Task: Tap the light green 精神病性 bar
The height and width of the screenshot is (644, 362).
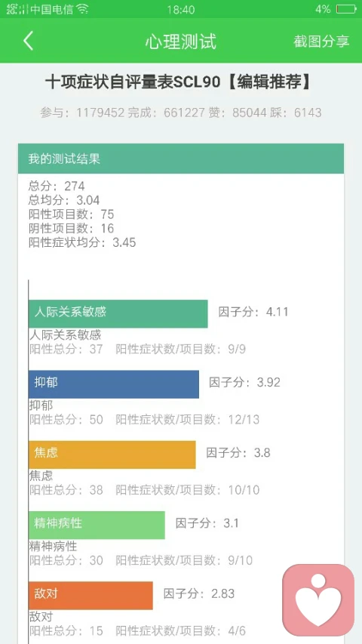Action: click(97, 525)
